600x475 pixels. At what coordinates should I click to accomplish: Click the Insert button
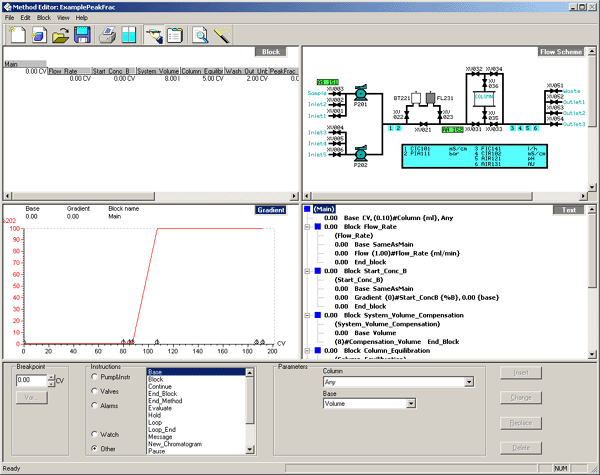521,372
